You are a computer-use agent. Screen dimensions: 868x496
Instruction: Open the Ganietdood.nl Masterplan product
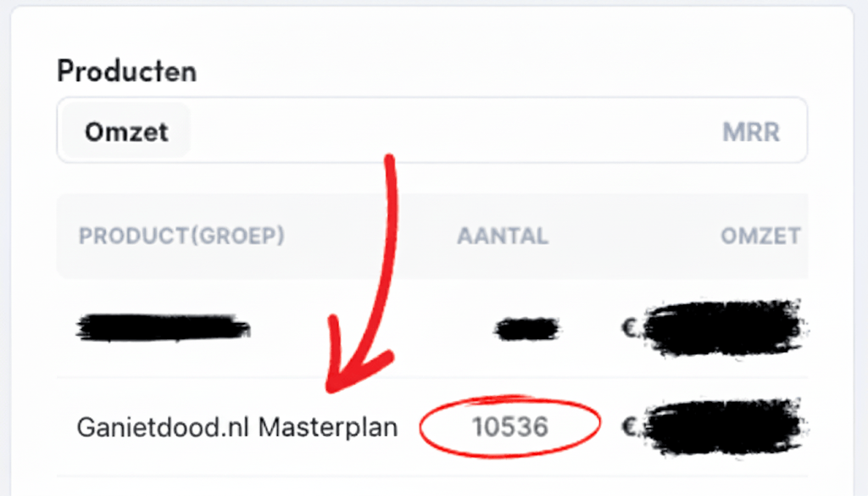(237, 427)
